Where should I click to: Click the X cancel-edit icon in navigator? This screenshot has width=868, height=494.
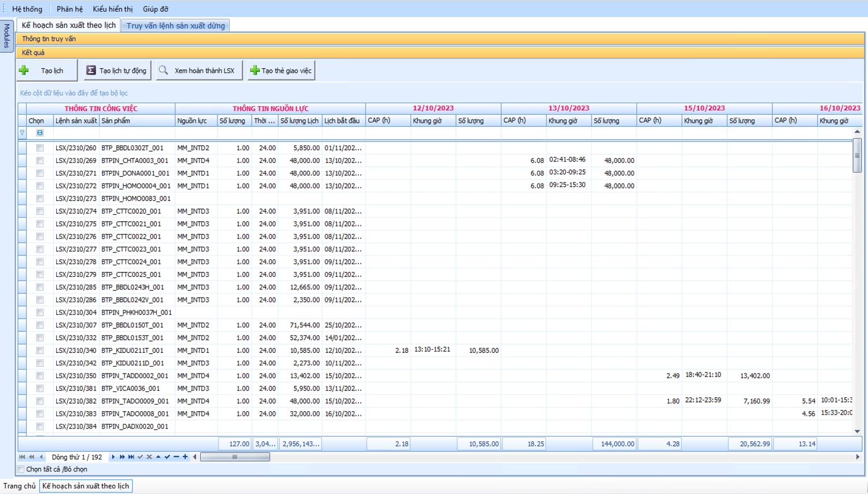coord(149,457)
